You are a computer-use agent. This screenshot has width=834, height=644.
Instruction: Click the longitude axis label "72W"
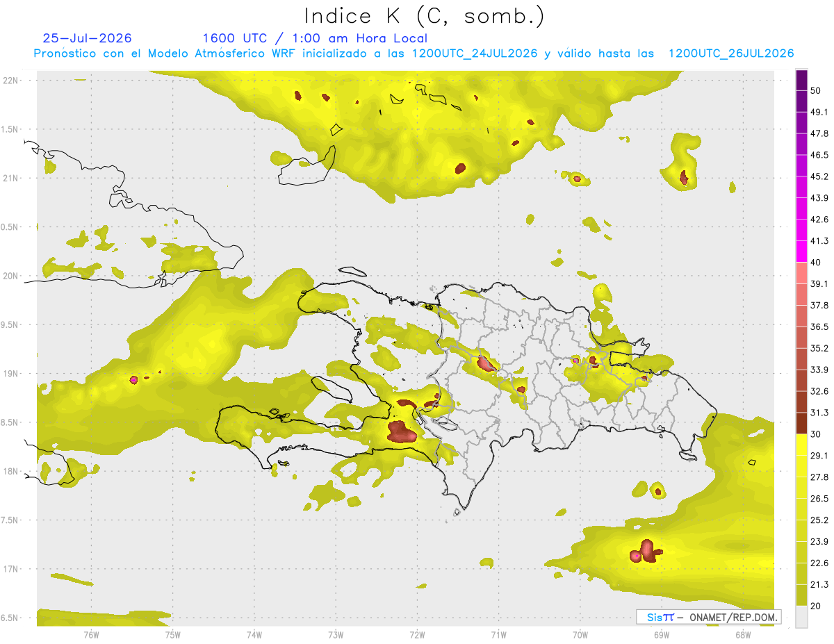(x=417, y=634)
